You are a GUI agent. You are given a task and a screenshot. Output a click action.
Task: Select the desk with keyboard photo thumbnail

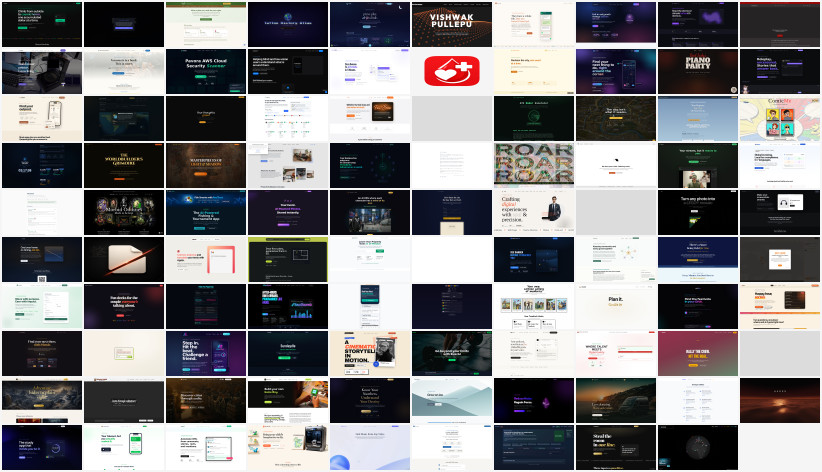click(42, 71)
